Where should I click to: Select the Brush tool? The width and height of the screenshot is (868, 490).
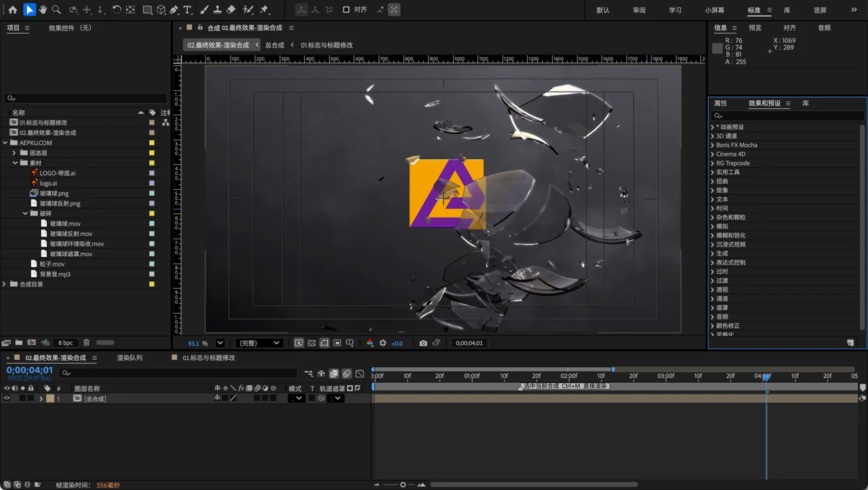(x=204, y=9)
